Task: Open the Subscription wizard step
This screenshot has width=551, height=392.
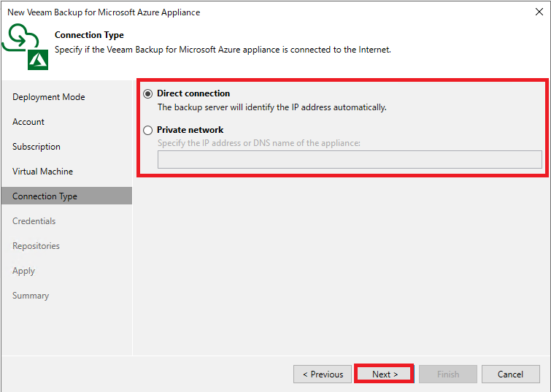Action: tap(36, 147)
